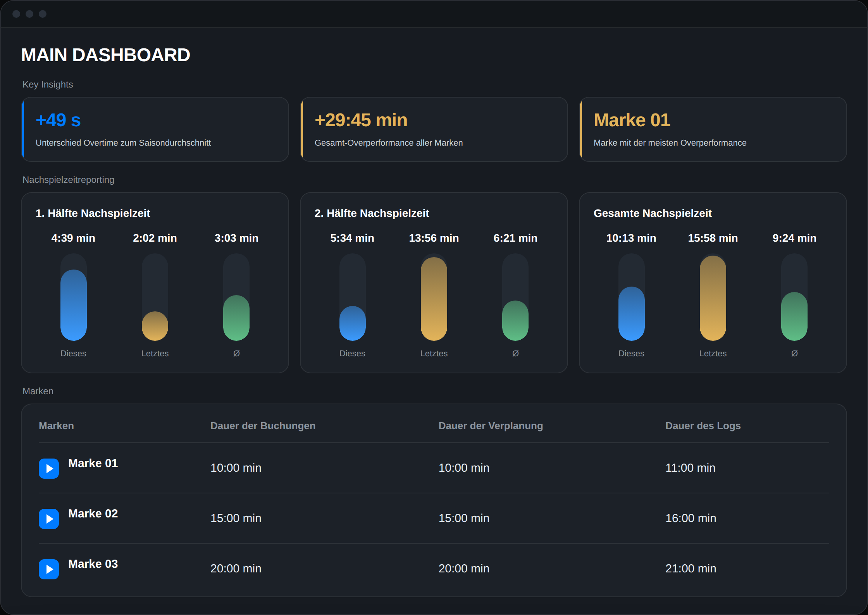
Task: Click the Gesamte Nachspielzeit card title
Action: 653,213
